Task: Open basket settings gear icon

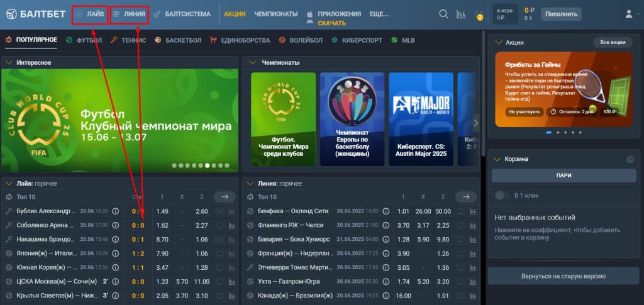Action: [630, 159]
